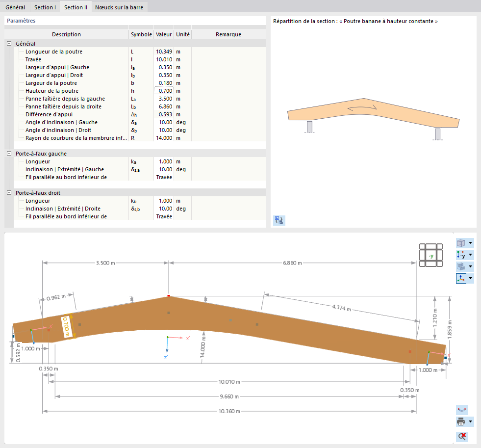Click the -y view navigation cube
The height and width of the screenshot is (448, 481).
pos(431,255)
